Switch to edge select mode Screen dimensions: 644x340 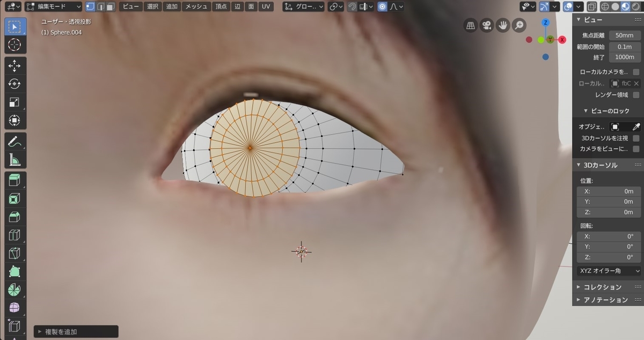[100, 7]
